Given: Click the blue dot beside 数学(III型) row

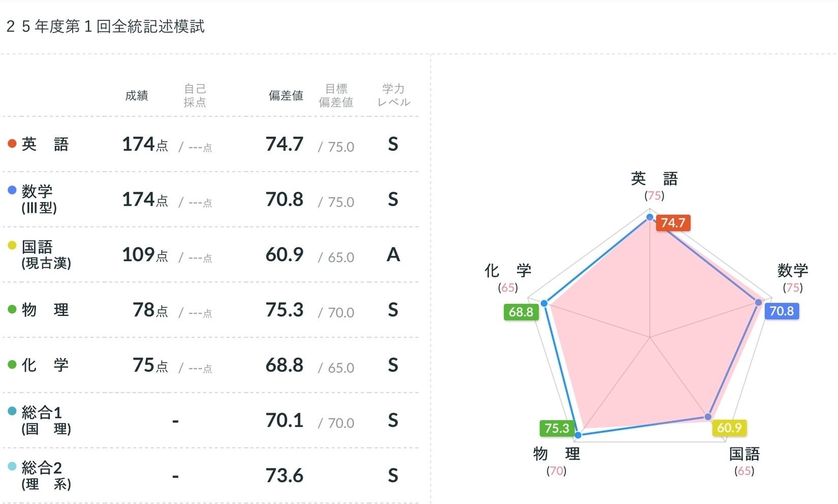Looking at the screenshot, I should coord(12,190).
